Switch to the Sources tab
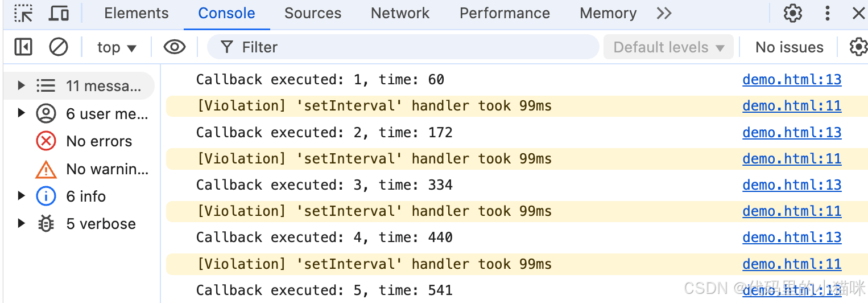Viewport: 868px width, 303px height. coord(313,13)
